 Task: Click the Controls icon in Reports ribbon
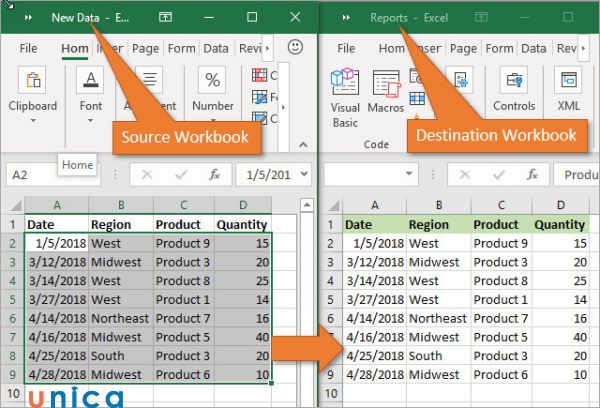coord(514,82)
